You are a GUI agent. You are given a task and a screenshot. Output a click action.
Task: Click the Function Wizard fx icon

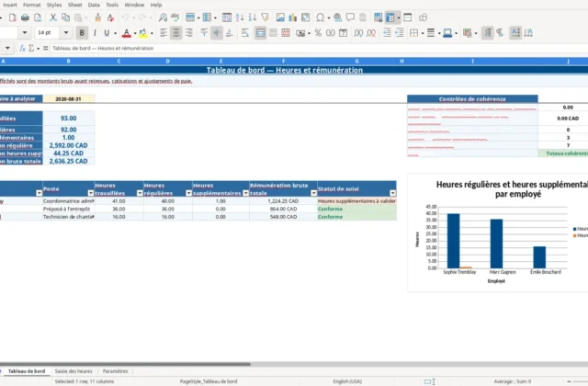pos(22,48)
